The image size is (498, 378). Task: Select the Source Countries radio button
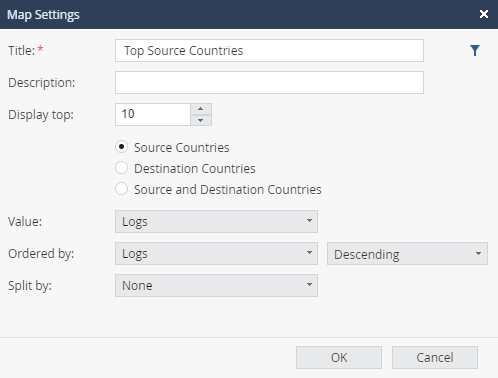tap(121, 147)
